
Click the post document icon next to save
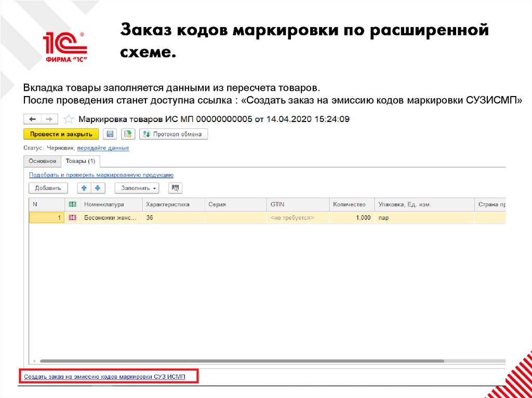click(x=127, y=134)
